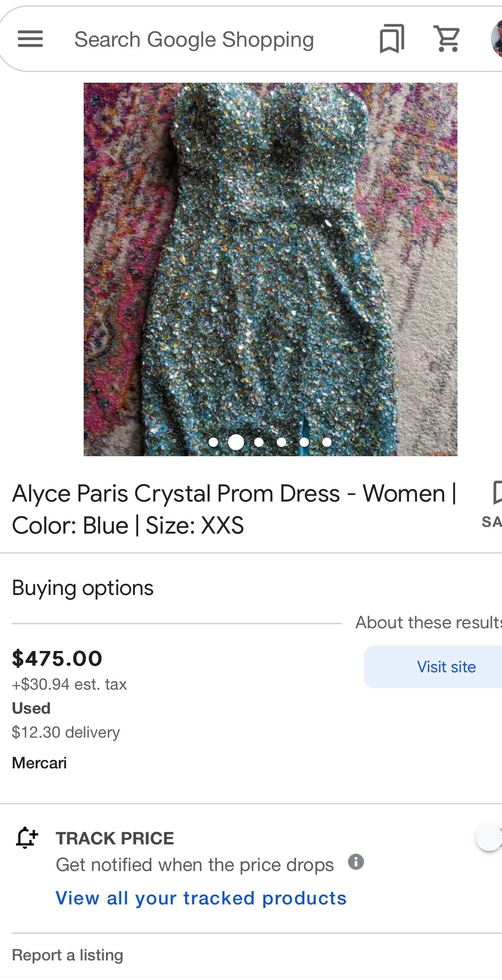Go to the last carousel dot
The width and height of the screenshot is (502, 980).
pyautogui.click(x=327, y=442)
